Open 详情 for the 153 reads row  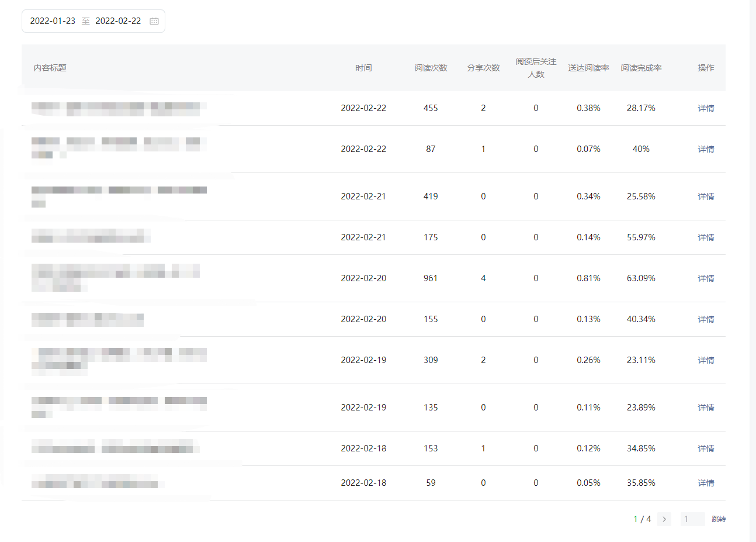pyautogui.click(x=706, y=448)
